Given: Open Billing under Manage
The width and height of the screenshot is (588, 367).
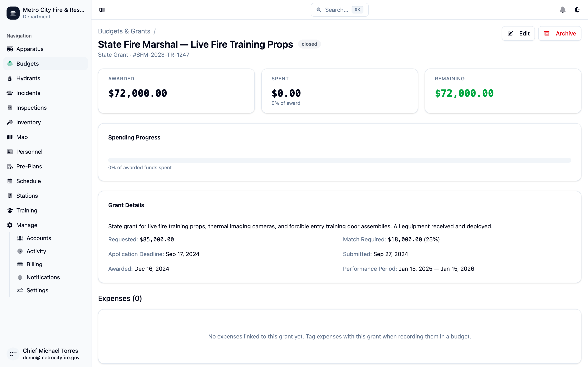Looking at the screenshot, I should pyautogui.click(x=34, y=264).
